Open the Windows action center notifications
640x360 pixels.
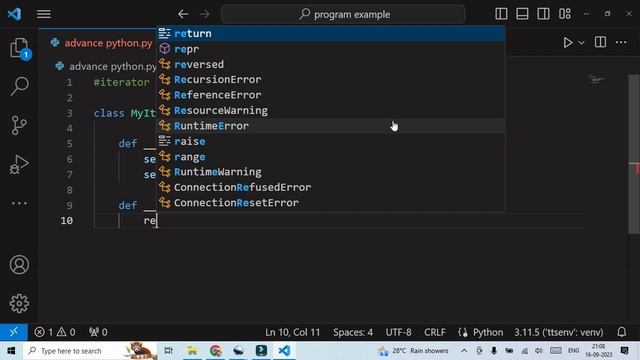pyautogui.click(x=624, y=351)
